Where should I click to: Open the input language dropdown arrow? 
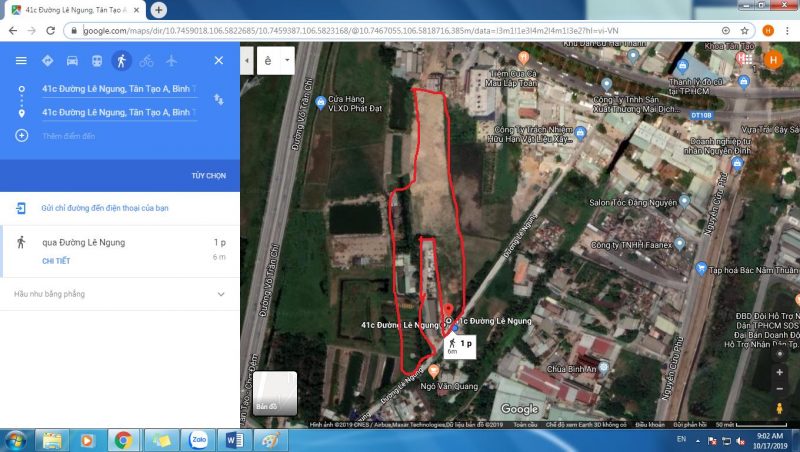tap(287, 60)
